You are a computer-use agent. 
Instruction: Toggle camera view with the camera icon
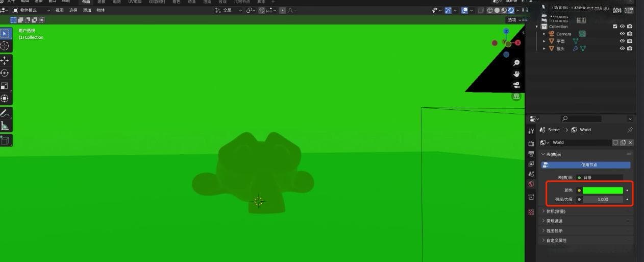click(x=516, y=85)
